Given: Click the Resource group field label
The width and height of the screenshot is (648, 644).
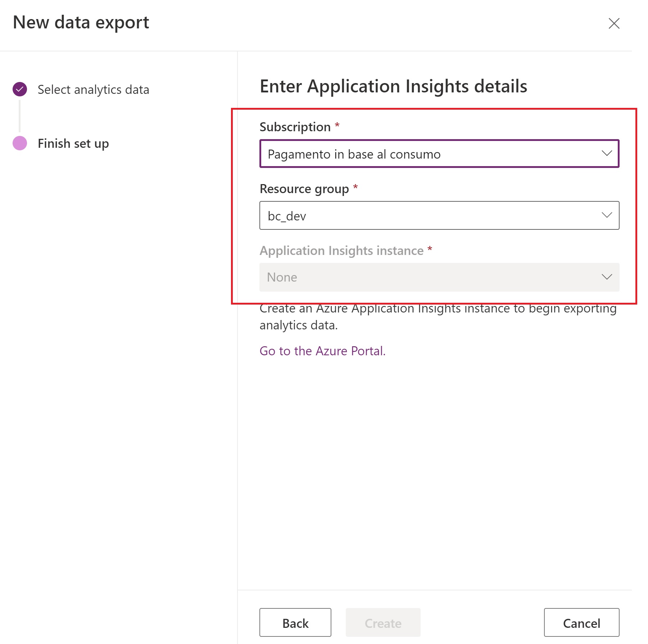Looking at the screenshot, I should [304, 189].
